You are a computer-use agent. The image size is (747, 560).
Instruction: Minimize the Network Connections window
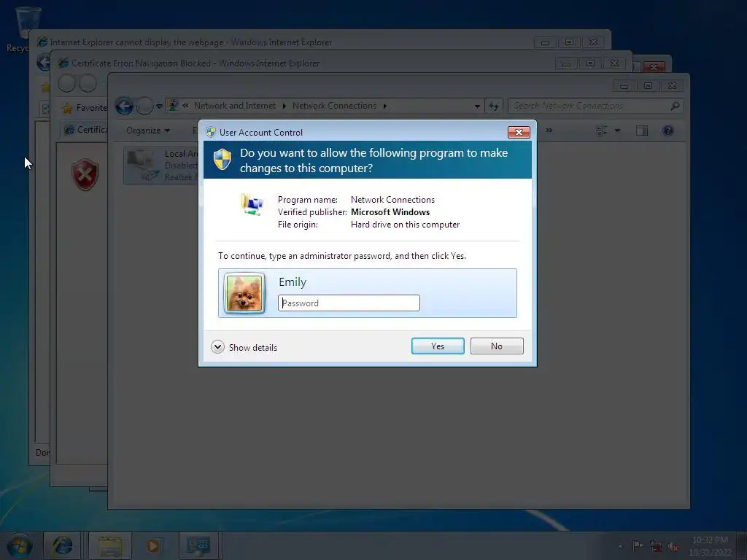624,86
